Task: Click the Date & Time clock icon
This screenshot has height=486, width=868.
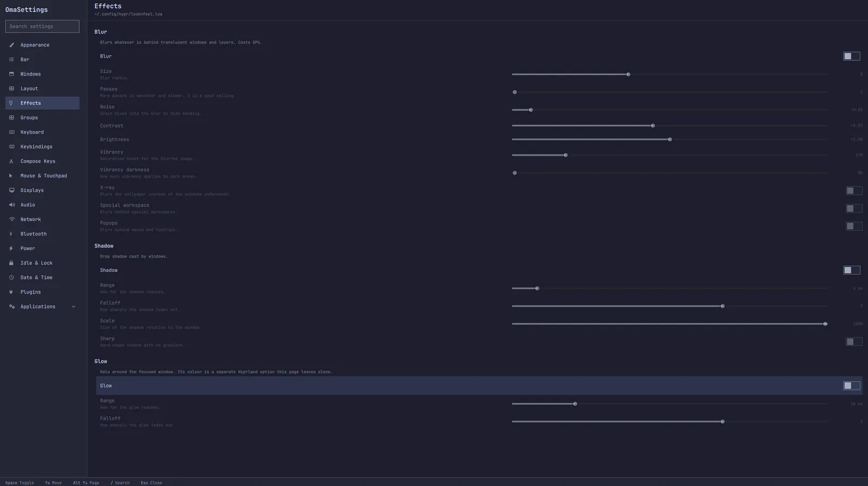Action: [11, 278]
